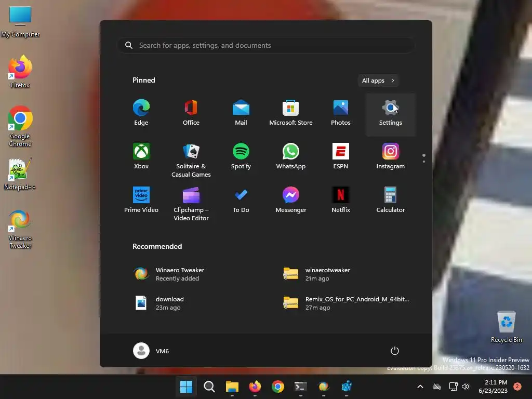Open the recommended download file
532x399 pixels.
click(192, 303)
